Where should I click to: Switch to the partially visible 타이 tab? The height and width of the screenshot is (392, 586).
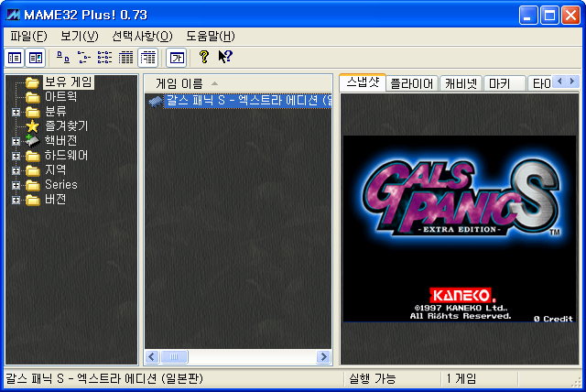pos(541,83)
